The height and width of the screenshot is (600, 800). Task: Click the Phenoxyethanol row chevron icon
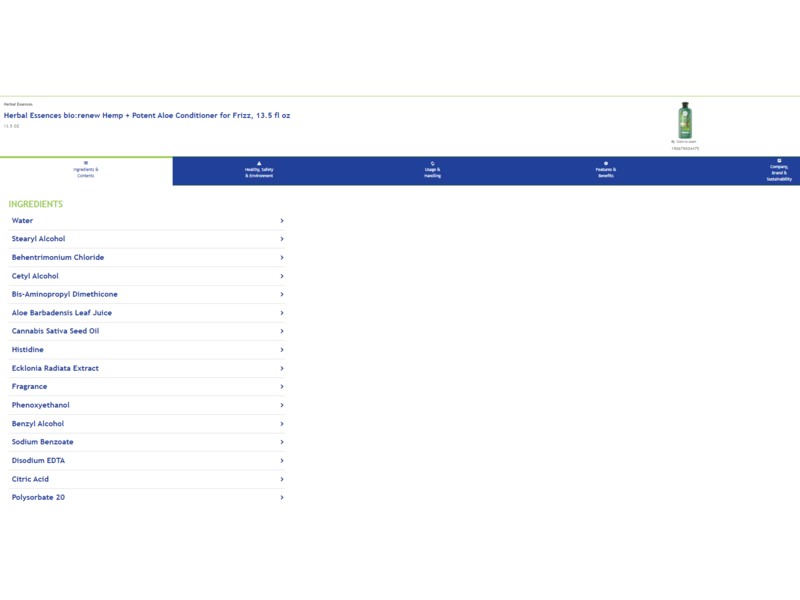point(282,405)
